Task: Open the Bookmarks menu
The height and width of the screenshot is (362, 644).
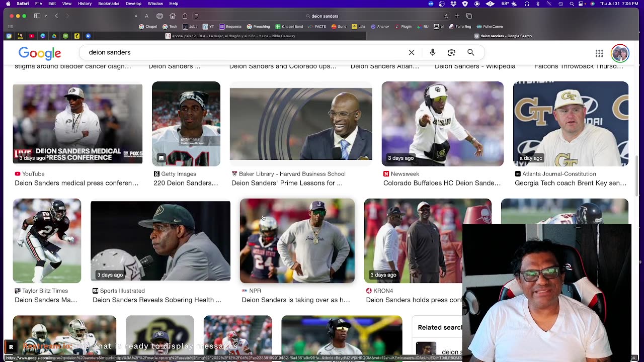Action: (109, 4)
